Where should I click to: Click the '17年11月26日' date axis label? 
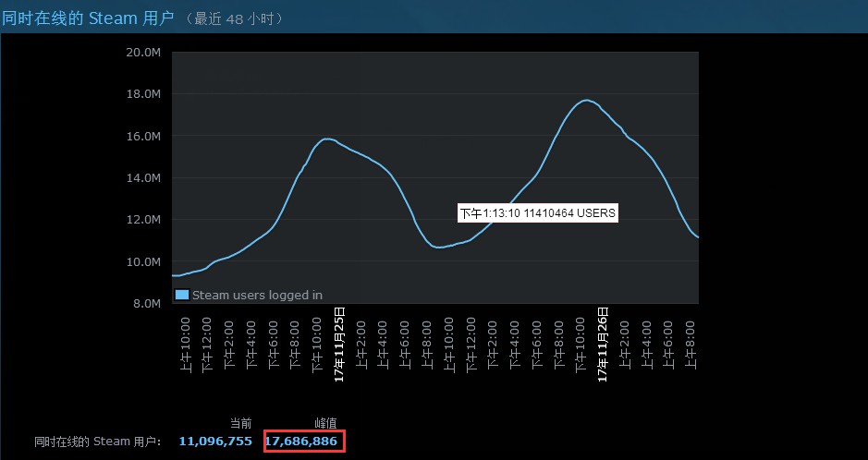(x=603, y=345)
